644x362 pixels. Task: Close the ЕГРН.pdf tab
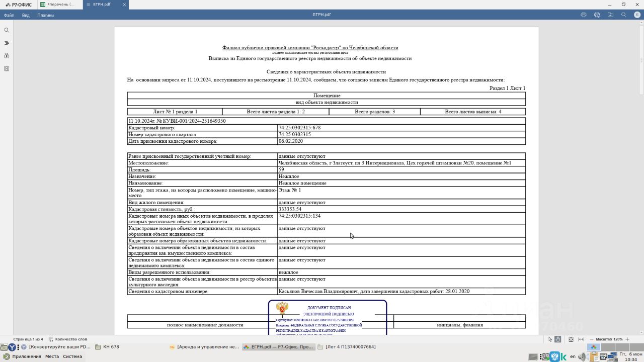125,5
